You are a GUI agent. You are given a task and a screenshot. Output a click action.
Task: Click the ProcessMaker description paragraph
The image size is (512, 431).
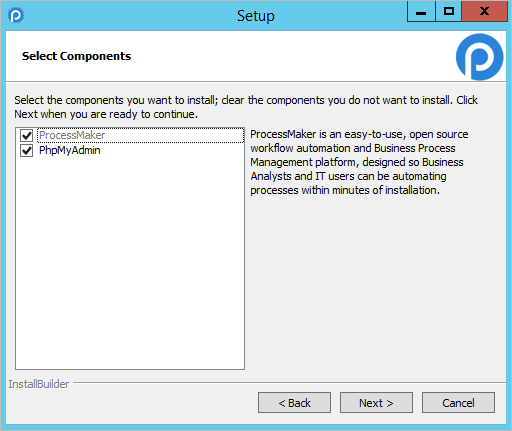pyautogui.click(x=359, y=162)
